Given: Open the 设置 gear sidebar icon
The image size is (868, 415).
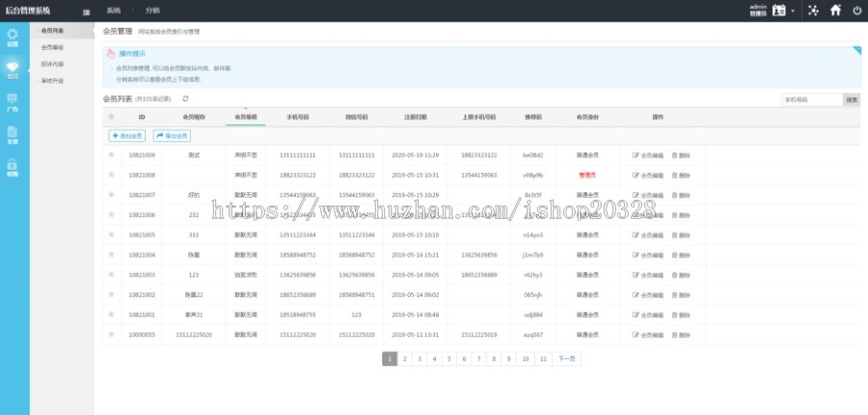Looking at the screenshot, I should tap(13, 37).
